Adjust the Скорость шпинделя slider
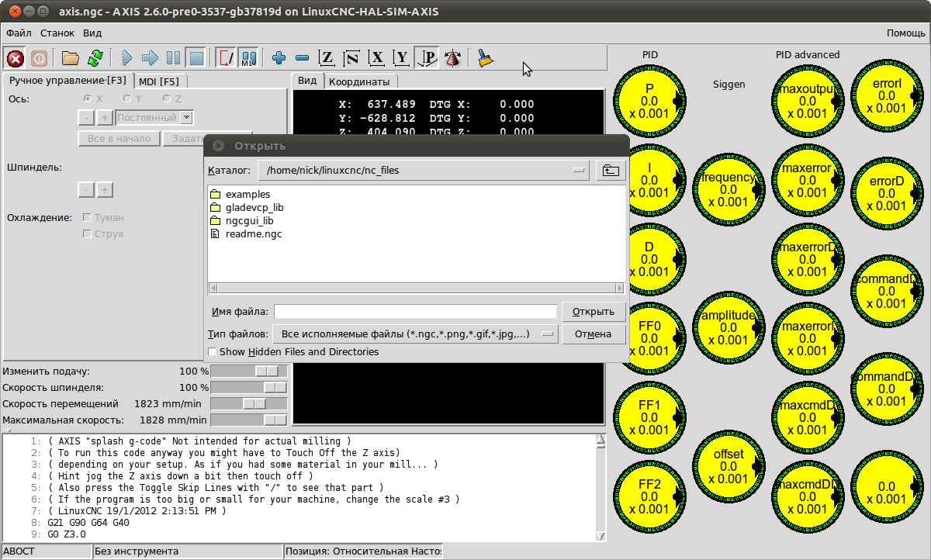The width and height of the screenshot is (931, 560). click(x=249, y=388)
